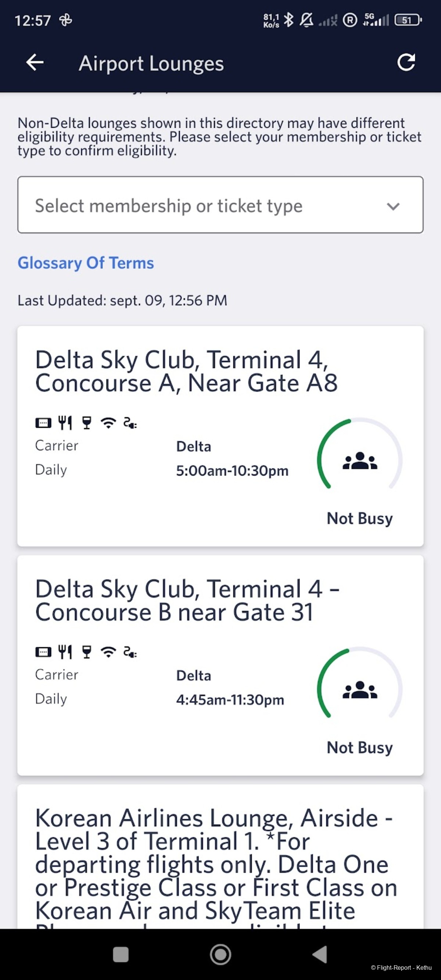The width and height of the screenshot is (441, 980).
Task: Tap the occupancy people icon for Gate A8 club
Action: 360,460
